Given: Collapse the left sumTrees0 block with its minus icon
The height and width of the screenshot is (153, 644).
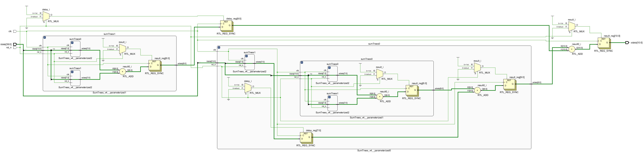Looking at the screenshot, I should [72, 43].
